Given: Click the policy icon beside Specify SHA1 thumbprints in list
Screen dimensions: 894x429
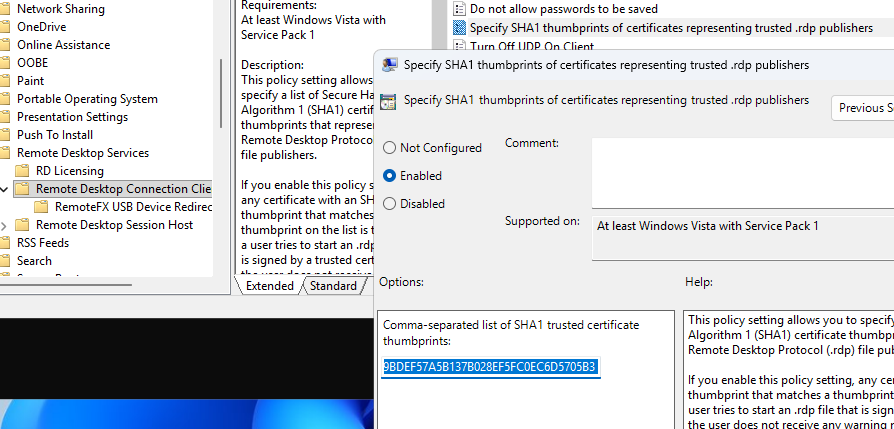Looking at the screenshot, I should coord(459,28).
